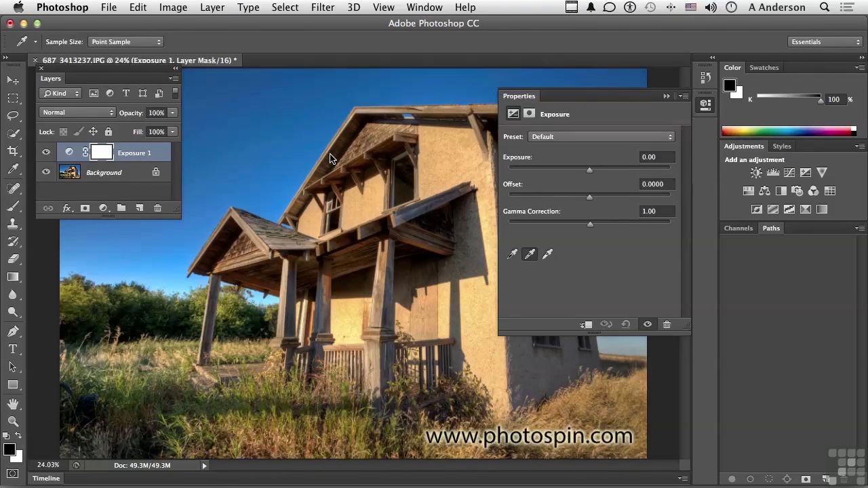Open the Preset dropdown in Properties

(x=601, y=137)
